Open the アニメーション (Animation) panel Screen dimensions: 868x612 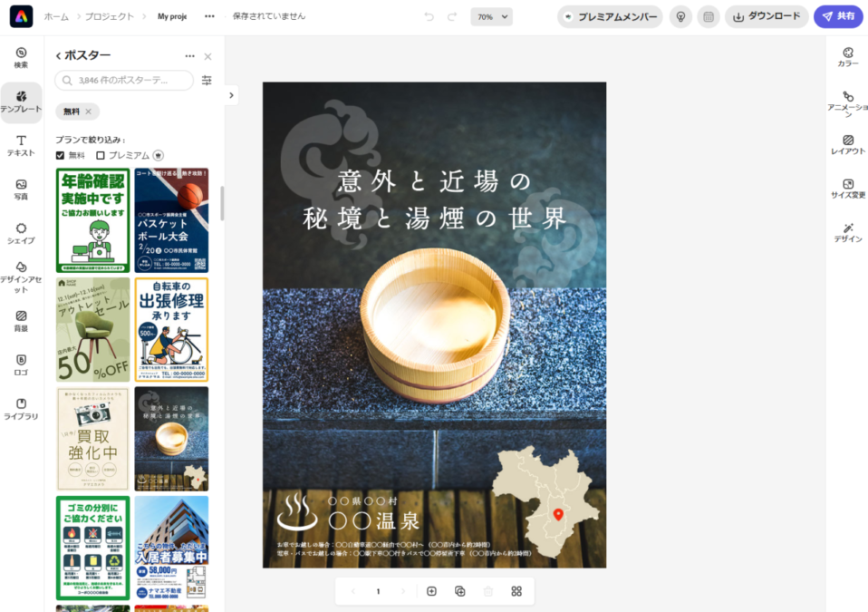coord(848,102)
